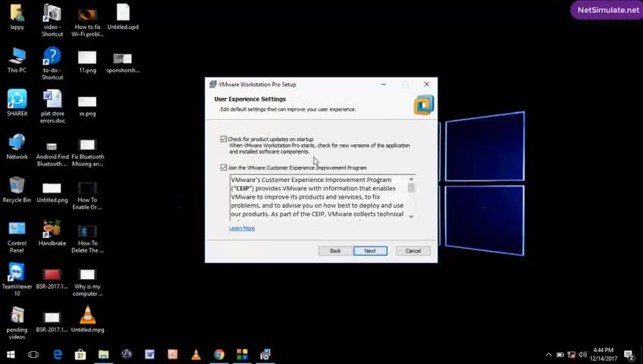Close the VMware Workstation Pro Setup window

click(426, 84)
